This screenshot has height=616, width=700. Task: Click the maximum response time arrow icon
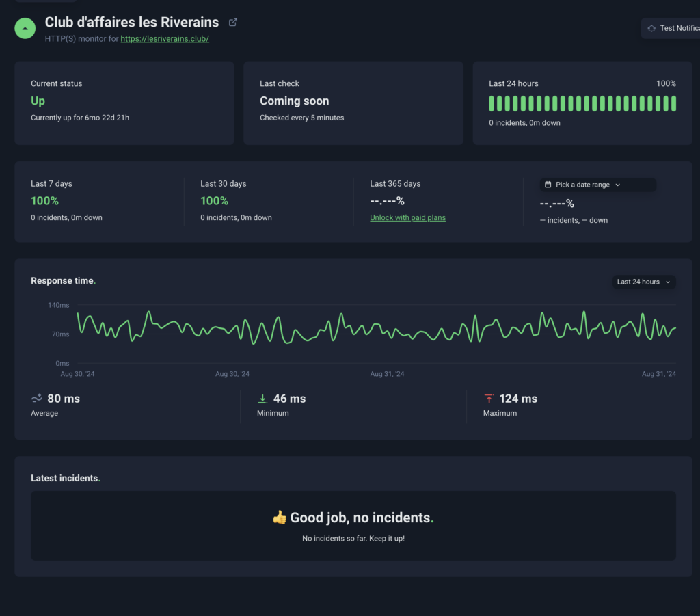489,399
